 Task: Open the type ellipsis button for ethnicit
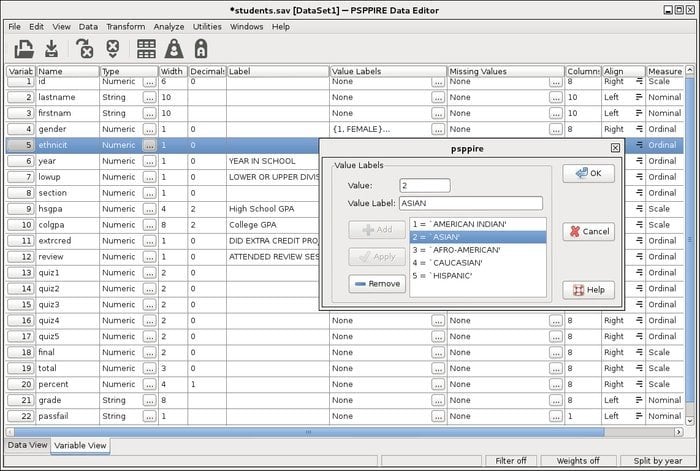point(150,145)
